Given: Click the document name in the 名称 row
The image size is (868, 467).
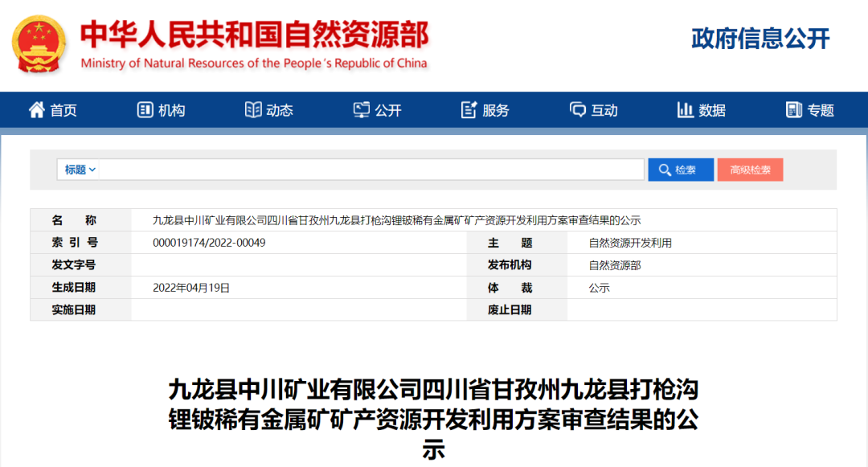Looking at the screenshot, I should pos(396,220).
